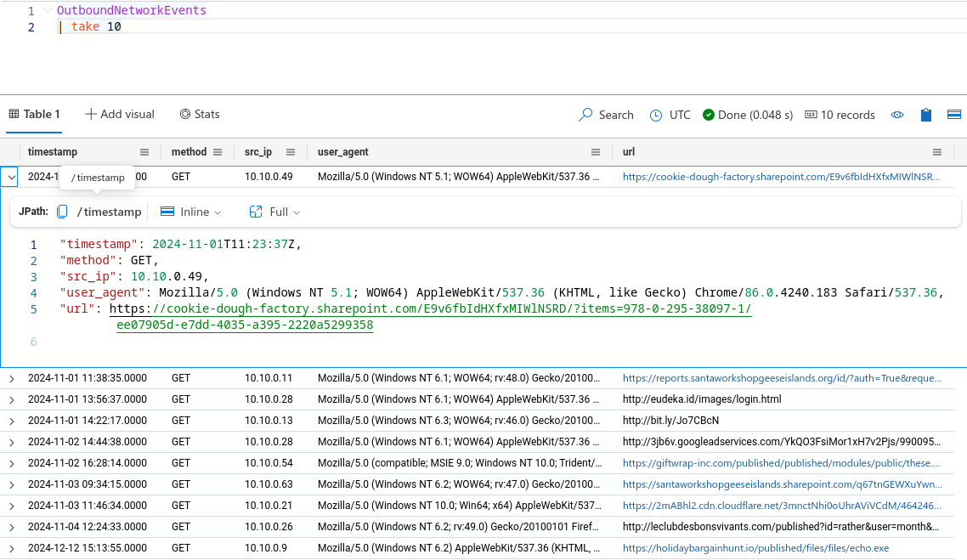The image size is (967, 560).
Task: Click the clipboard icon in results toolbar
Action: 926,115
